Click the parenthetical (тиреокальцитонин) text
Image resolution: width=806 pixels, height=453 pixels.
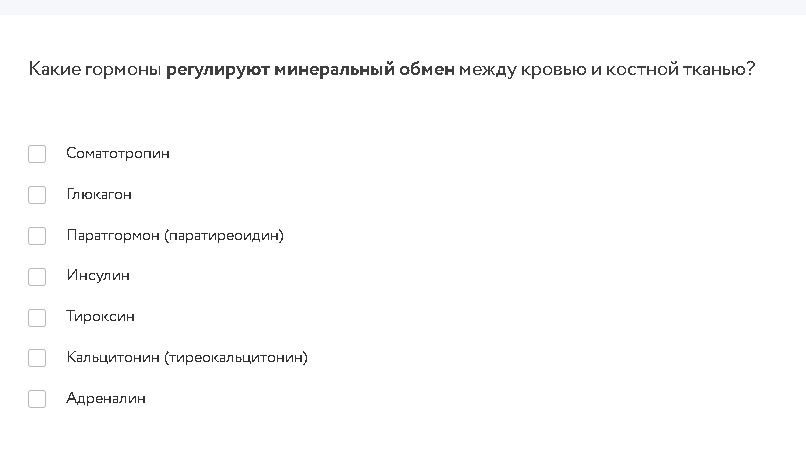pyautogui.click(x=236, y=357)
